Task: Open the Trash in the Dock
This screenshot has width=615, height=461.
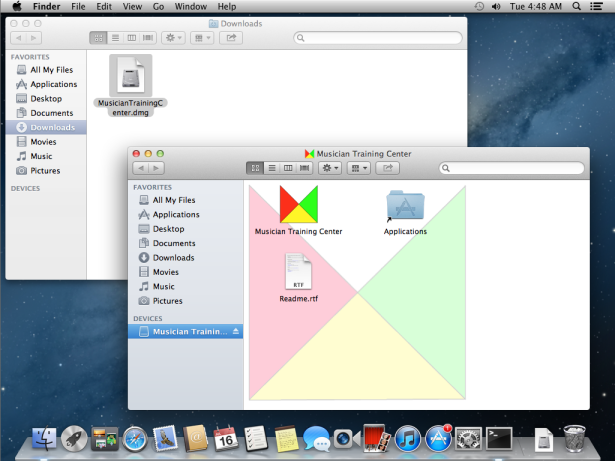Action: (575, 439)
